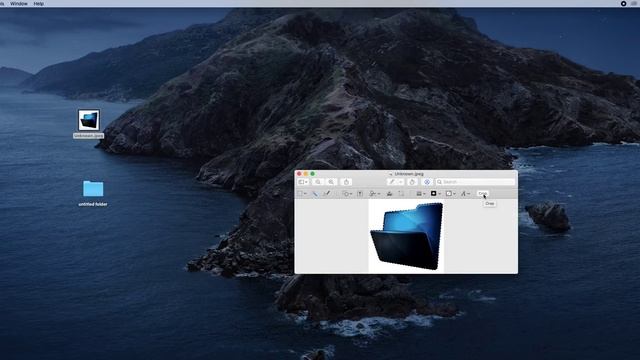
Task: Click the Unknown.jpeg window title
Action: point(409,174)
